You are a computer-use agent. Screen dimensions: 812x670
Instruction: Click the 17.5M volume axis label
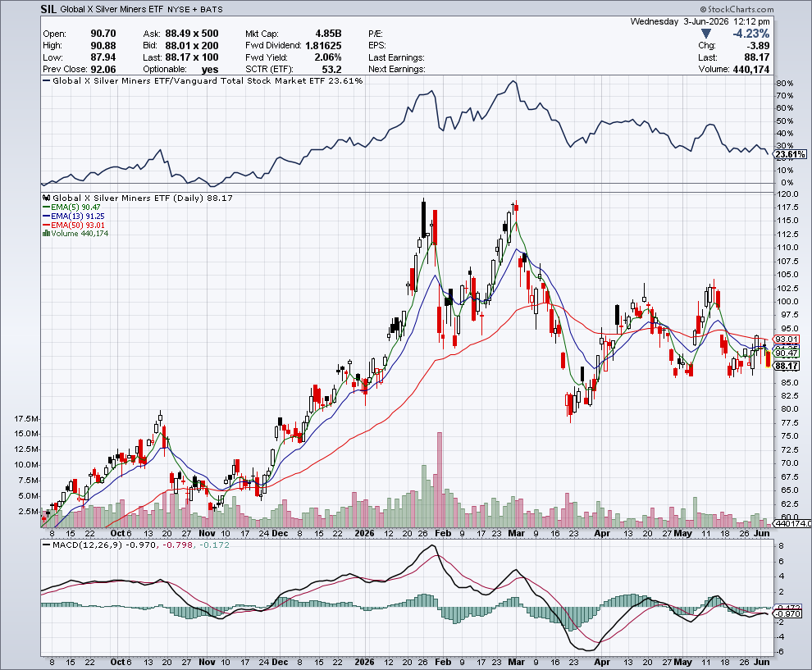pyautogui.click(x=26, y=418)
